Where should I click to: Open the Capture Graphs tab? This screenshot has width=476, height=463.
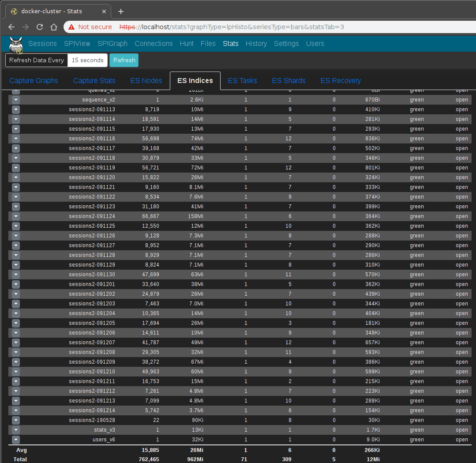click(x=34, y=81)
